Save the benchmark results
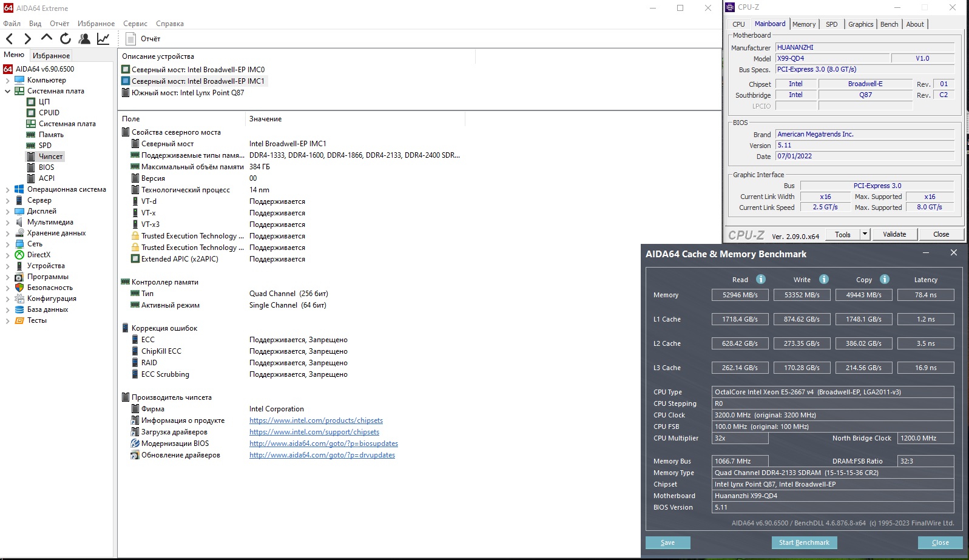969x560 pixels. (x=667, y=542)
